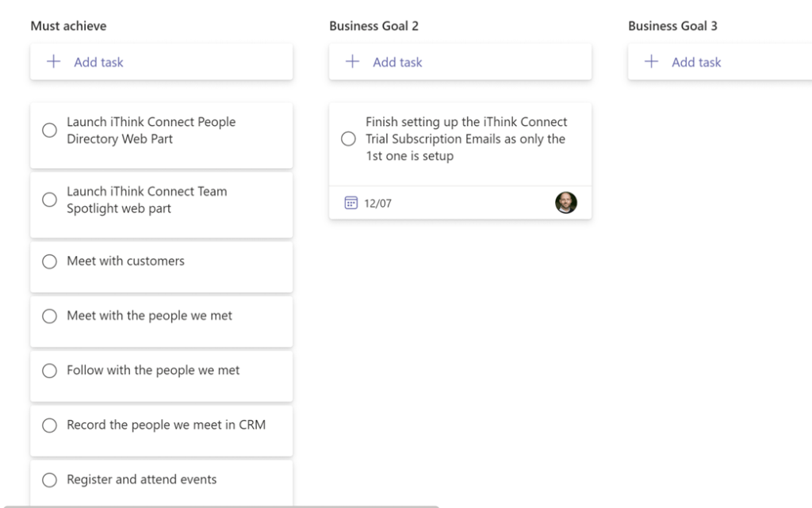Click the plus icon under Business Goal 2
The height and width of the screenshot is (508, 812).
click(x=353, y=62)
